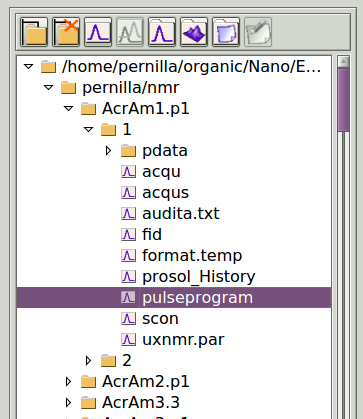This screenshot has height=419, width=363.
Task: Click the greyed-out overlaid spectra icon
Action: pyautogui.click(x=130, y=32)
